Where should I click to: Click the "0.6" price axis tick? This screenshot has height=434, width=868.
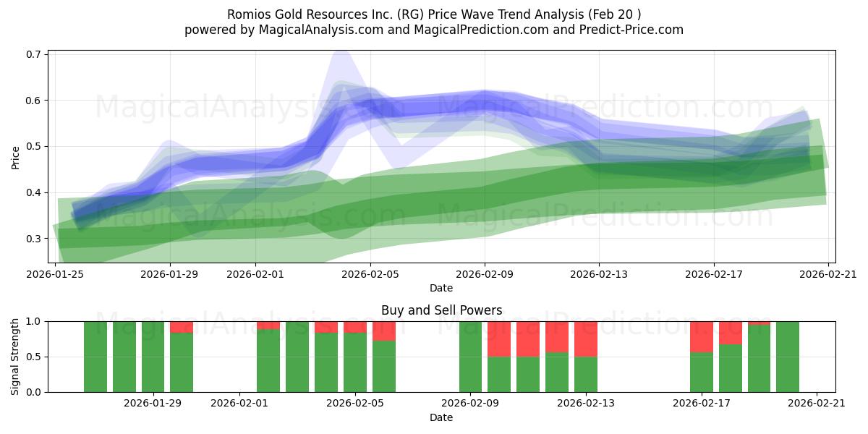[x=35, y=101]
